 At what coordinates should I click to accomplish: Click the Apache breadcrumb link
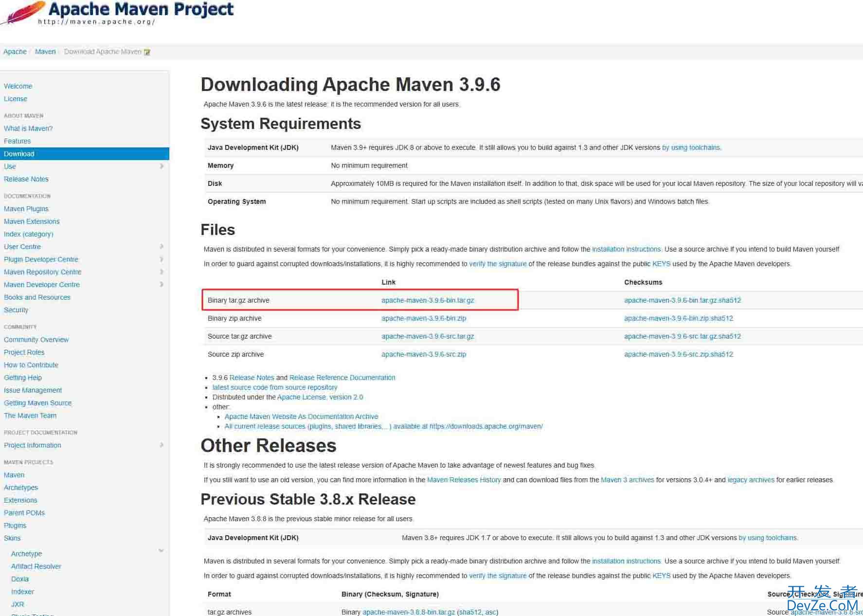(x=15, y=52)
